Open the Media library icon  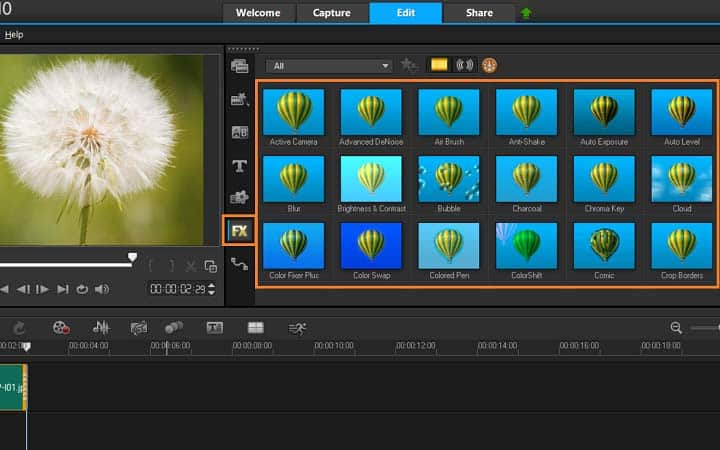(x=239, y=67)
